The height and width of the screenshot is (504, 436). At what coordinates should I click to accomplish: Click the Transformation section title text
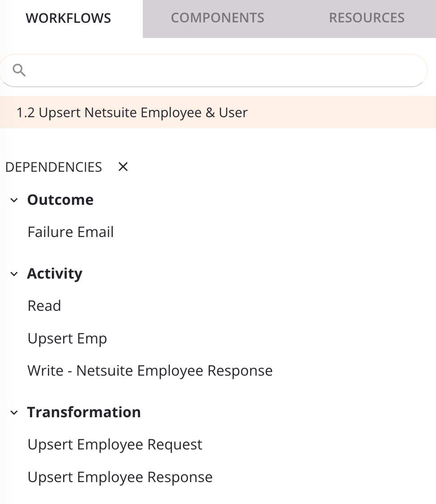click(x=84, y=412)
